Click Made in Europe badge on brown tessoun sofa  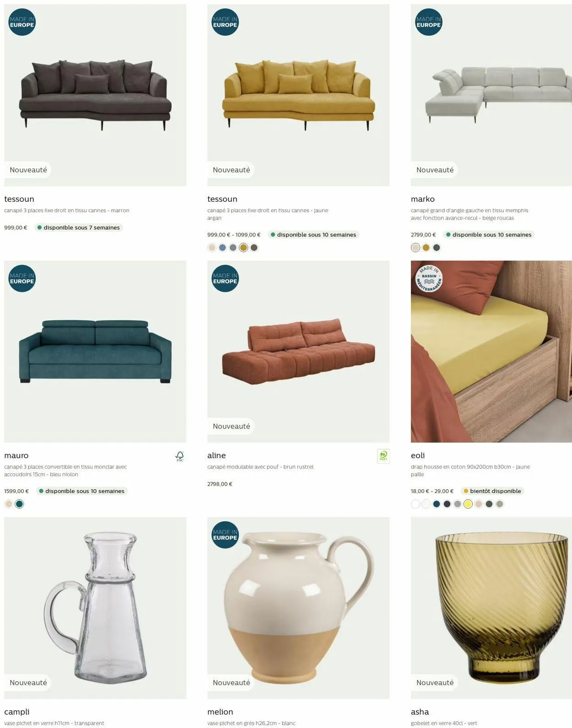(22, 22)
